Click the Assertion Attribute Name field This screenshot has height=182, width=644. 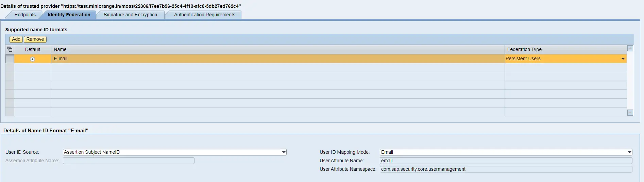pyautogui.click(x=129, y=161)
